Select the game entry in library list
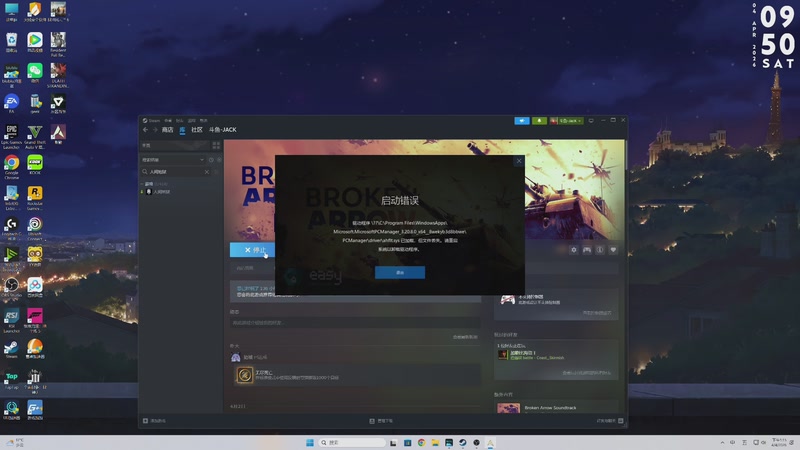Viewport: 800px width, 450px height. [180, 192]
